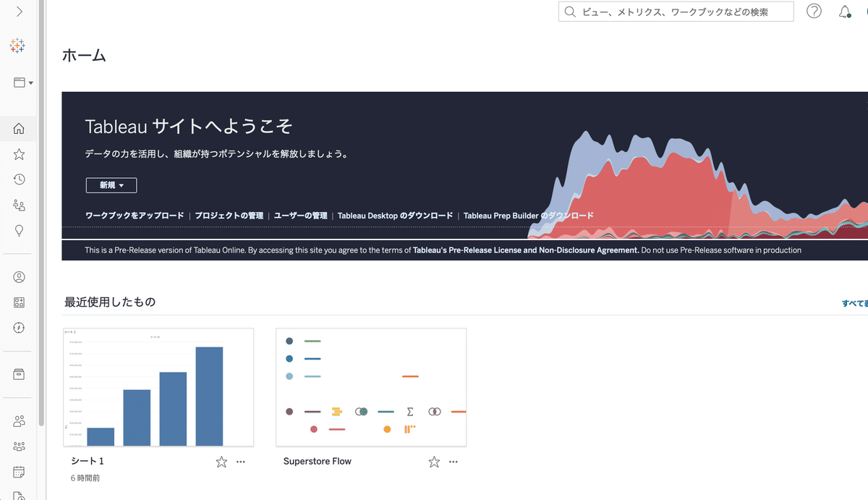
Task: Open Shared with Me sidebar icon
Action: coord(20,205)
